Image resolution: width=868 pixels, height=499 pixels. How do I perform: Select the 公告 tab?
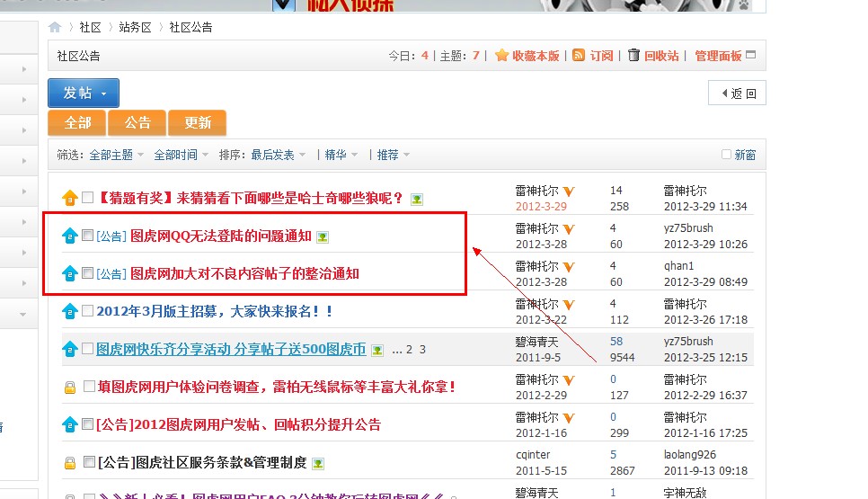pos(137,122)
